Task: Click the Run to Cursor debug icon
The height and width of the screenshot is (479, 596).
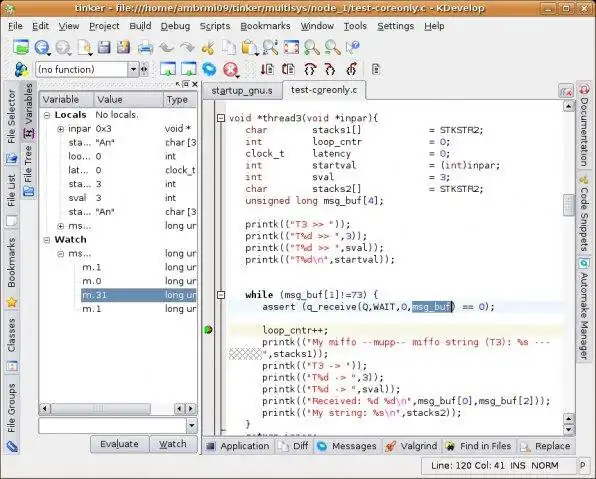Action: 267,70
